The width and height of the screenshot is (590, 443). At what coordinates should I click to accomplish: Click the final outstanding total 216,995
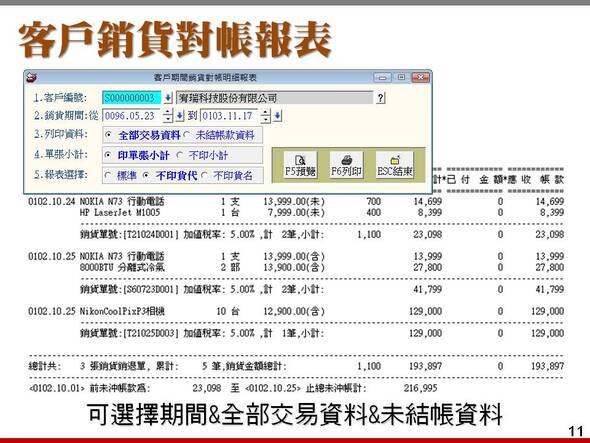tap(421, 388)
